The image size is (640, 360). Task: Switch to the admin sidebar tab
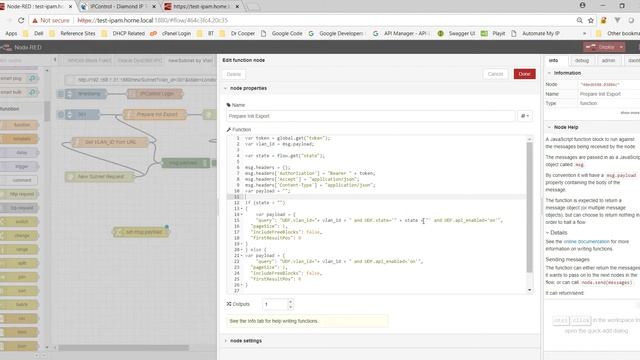click(608, 60)
